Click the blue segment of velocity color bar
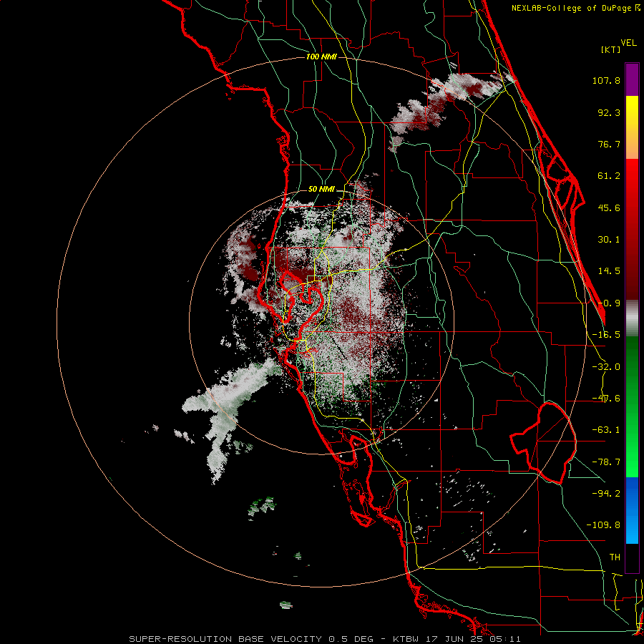Screen dimensions: 644x644 (x=632, y=510)
